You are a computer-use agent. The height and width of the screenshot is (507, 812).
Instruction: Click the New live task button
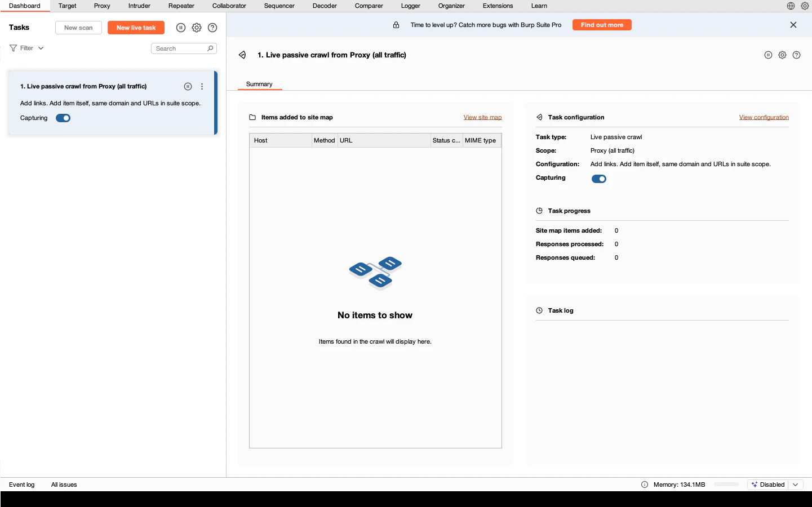(136, 28)
